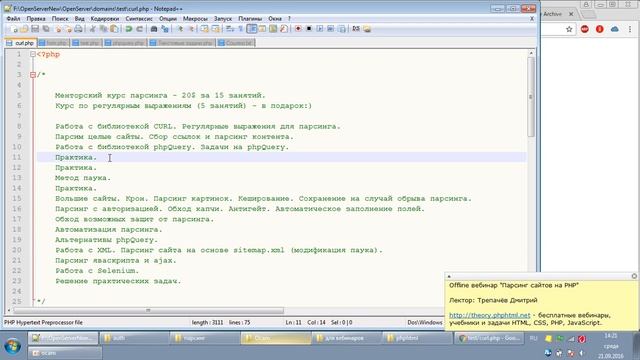Switch to the парсинг folder taskbar button
Viewport: 640px width, 360px height.
(205, 338)
